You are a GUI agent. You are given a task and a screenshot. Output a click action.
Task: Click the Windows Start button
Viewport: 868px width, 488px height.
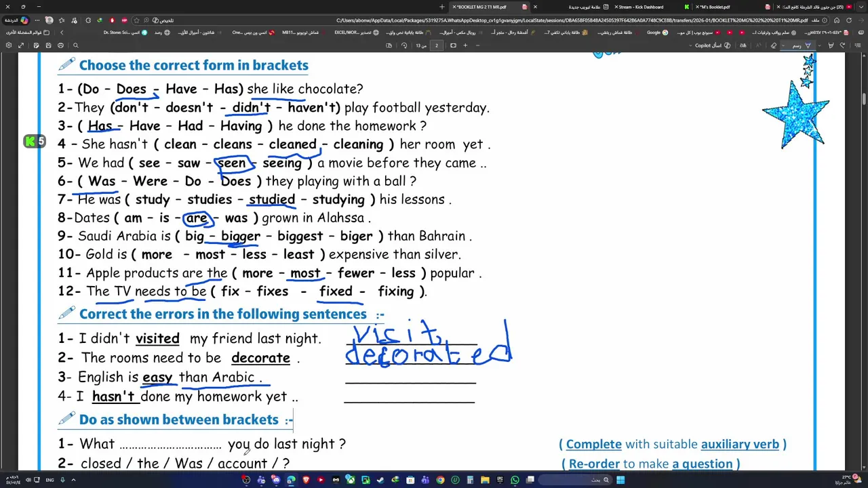tap(620, 480)
